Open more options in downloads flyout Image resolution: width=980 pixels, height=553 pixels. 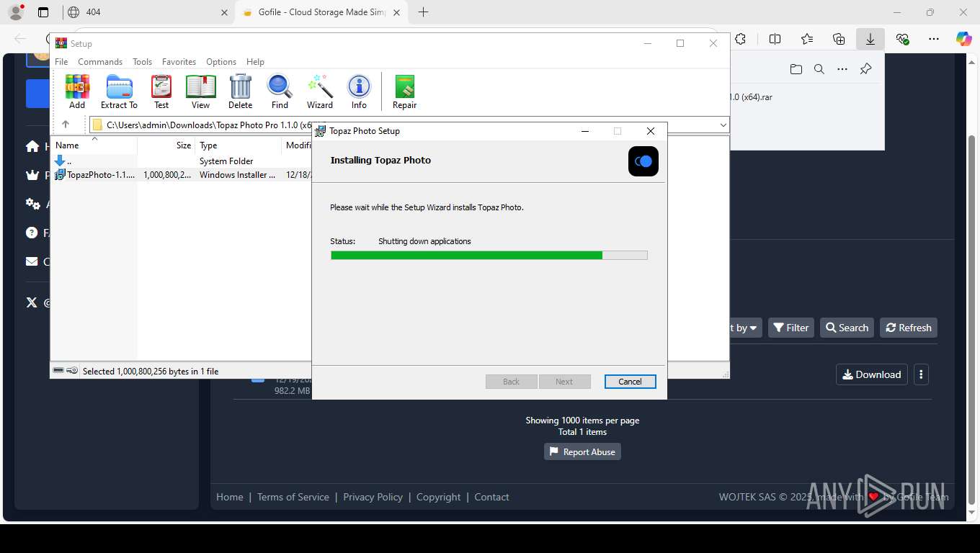point(842,69)
